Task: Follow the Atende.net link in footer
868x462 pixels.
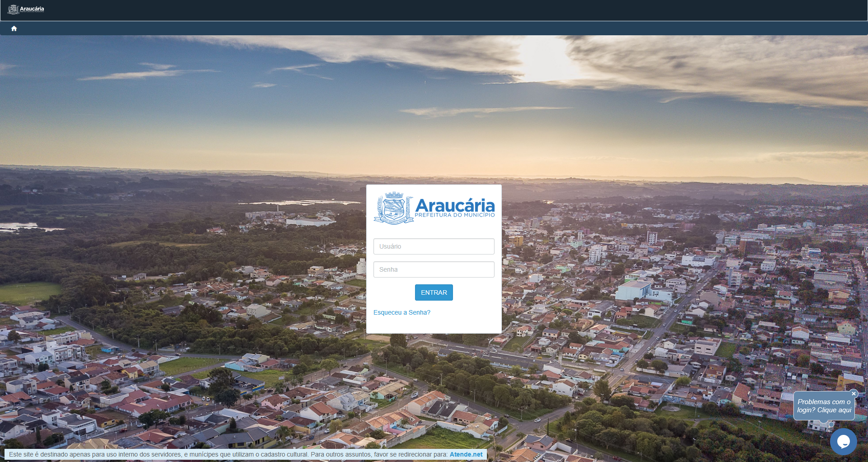Action: pos(466,454)
